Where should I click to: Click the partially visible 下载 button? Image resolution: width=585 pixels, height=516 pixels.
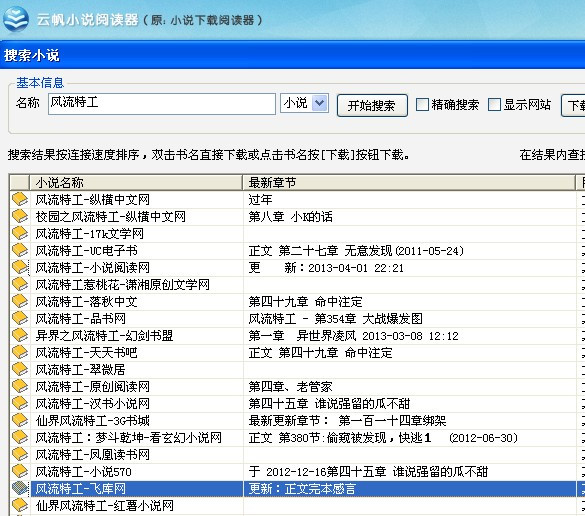tap(573, 106)
